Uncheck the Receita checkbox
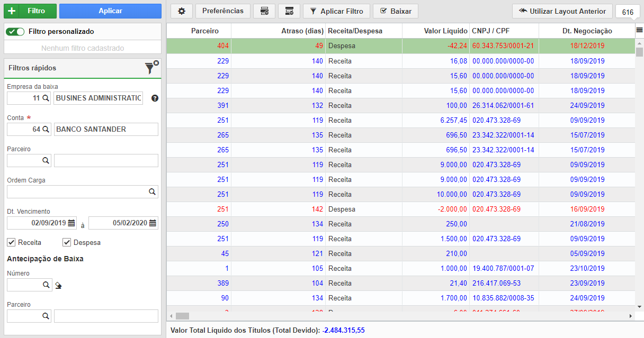This screenshot has height=338, width=644. (11, 242)
